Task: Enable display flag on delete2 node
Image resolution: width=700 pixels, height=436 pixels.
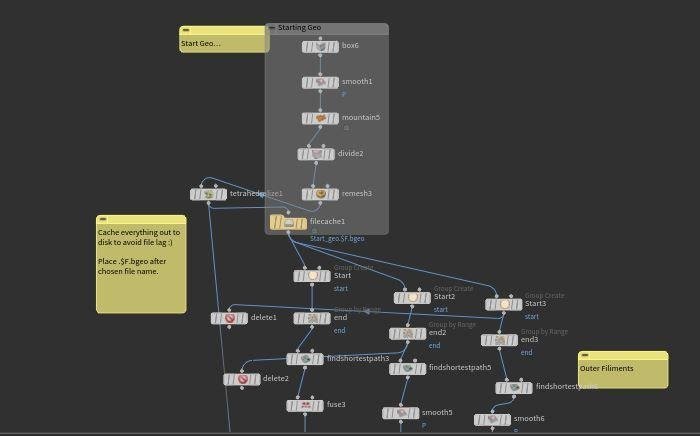Action: 257,379
